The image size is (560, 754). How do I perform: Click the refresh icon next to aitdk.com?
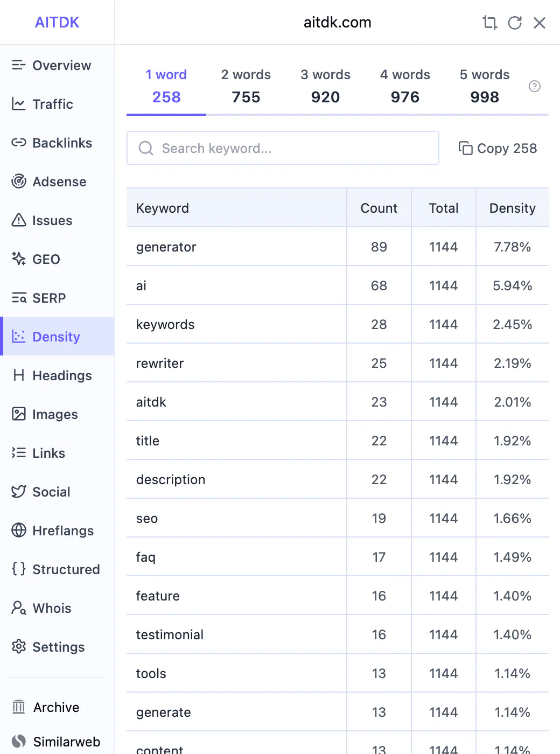coord(515,23)
